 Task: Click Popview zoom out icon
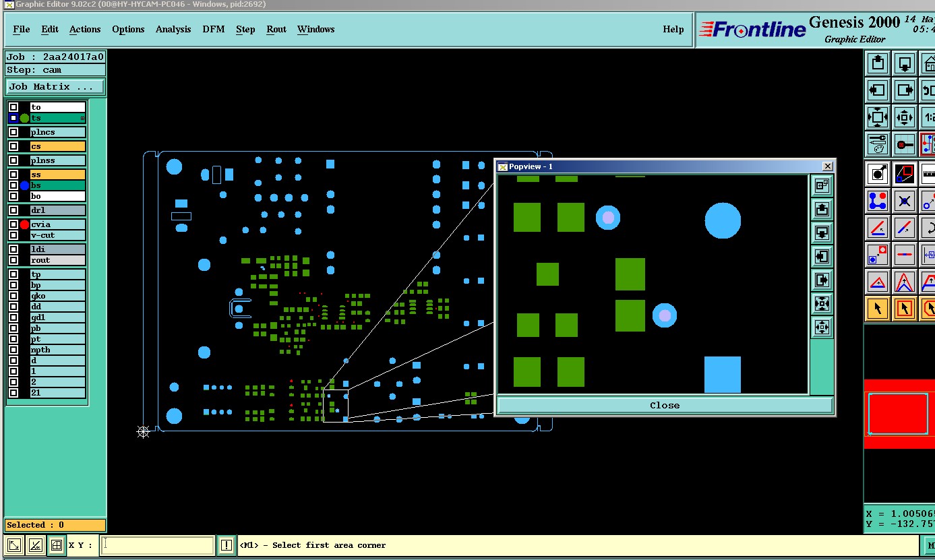(x=822, y=328)
